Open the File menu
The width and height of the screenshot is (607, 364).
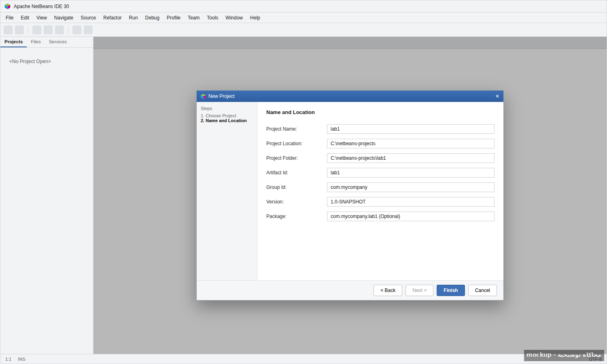(x=10, y=18)
